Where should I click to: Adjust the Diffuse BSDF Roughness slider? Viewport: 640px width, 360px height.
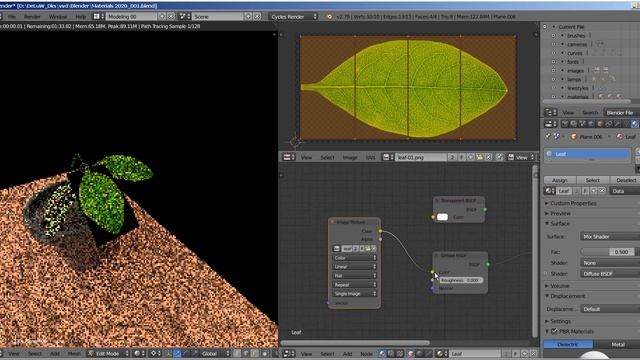461,280
